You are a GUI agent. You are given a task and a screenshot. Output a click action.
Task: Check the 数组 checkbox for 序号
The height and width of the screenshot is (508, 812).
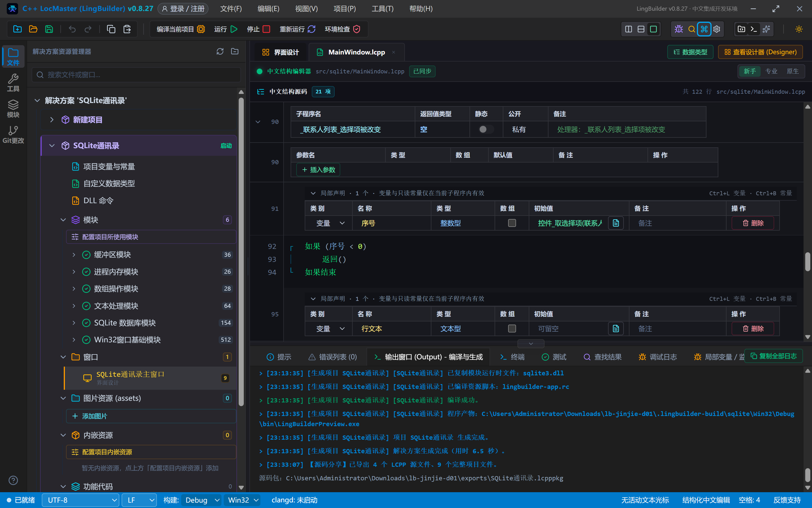click(x=512, y=223)
